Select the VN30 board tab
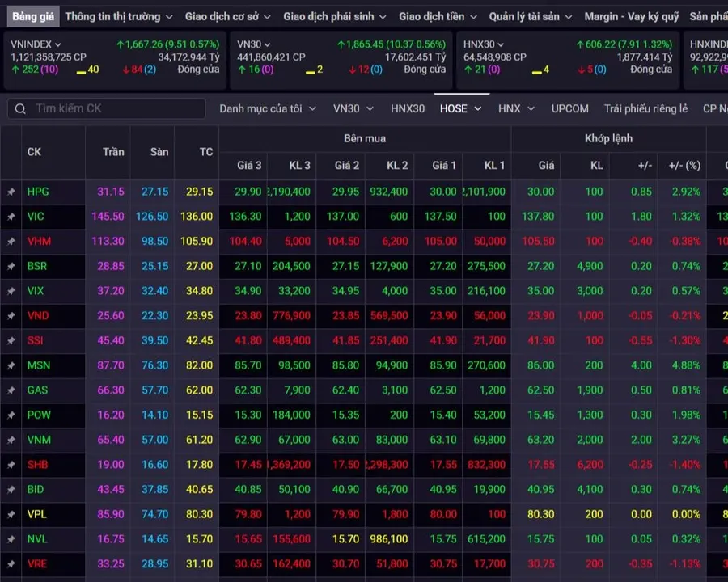 coord(353,108)
